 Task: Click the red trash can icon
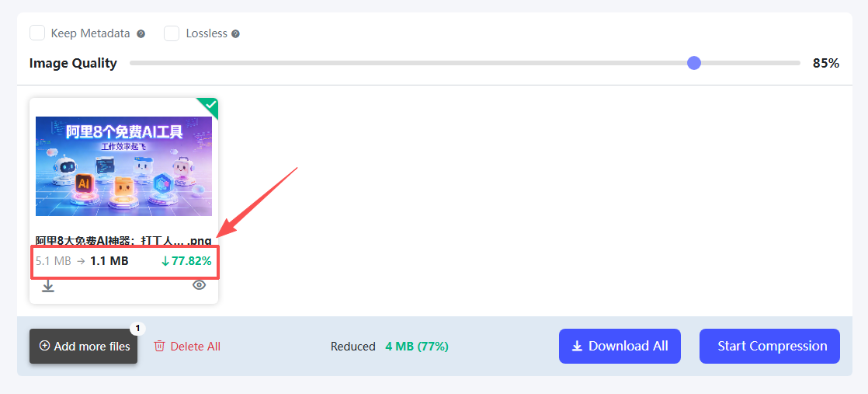coord(159,347)
